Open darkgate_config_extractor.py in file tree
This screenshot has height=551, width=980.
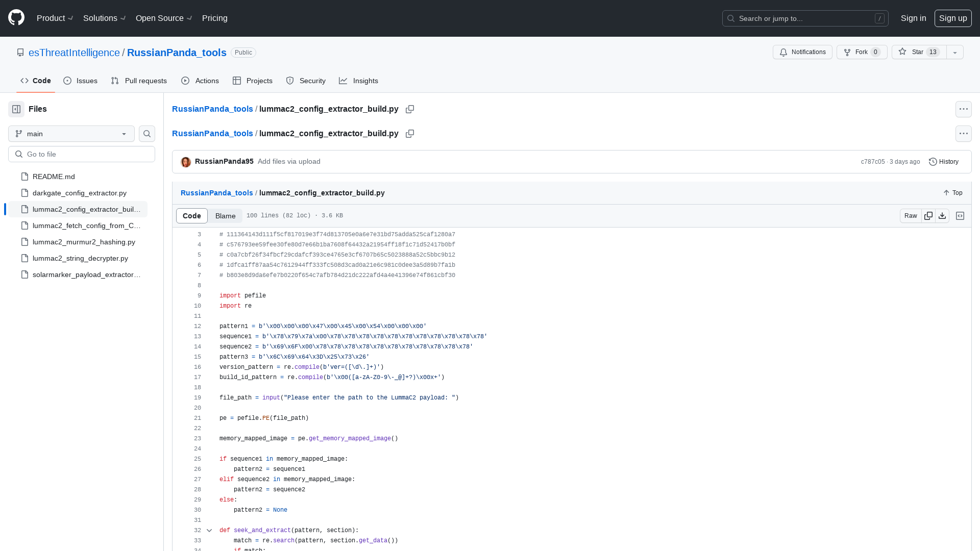[78, 193]
